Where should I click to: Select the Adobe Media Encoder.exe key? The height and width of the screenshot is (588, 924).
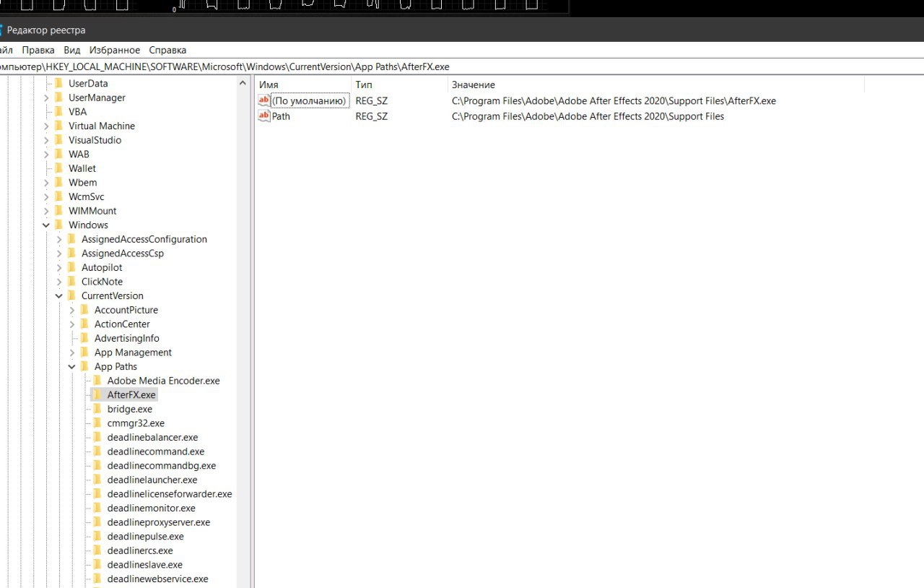tap(163, 381)
